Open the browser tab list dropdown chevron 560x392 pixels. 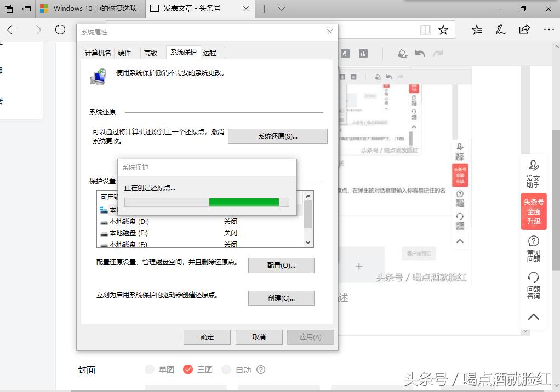click(281, 9)
